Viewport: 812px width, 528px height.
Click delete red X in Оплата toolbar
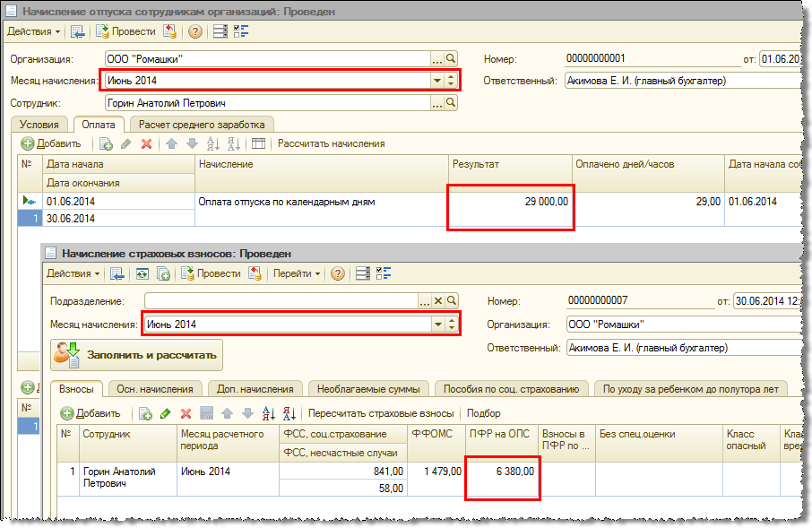pyautogui.click(x=147, y=143)
